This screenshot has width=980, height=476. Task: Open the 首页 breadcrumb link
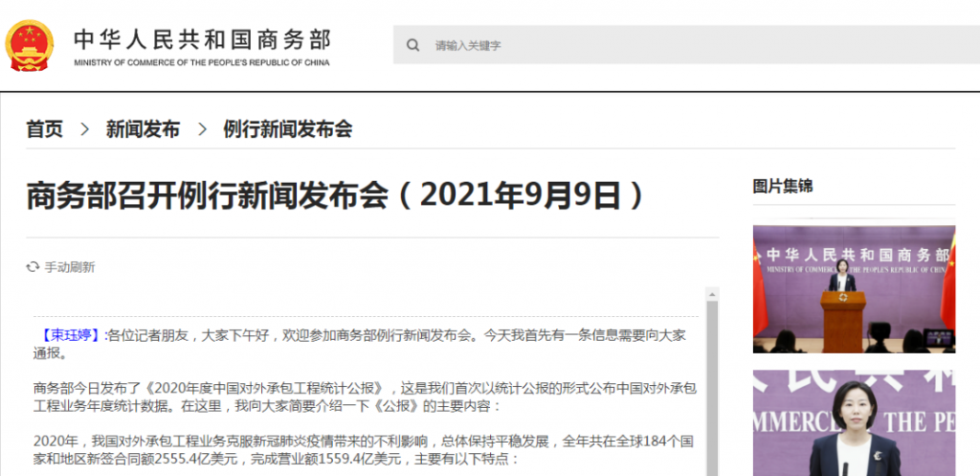tap(44, 129)
